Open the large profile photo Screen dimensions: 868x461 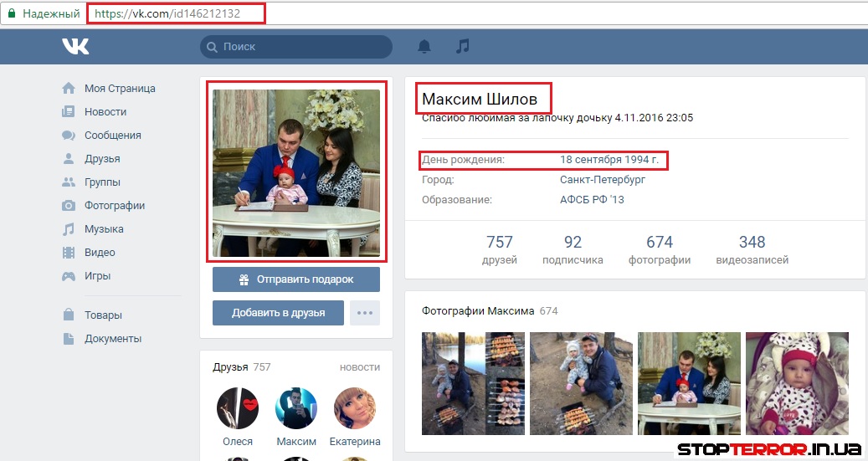(x=296, y=172)
